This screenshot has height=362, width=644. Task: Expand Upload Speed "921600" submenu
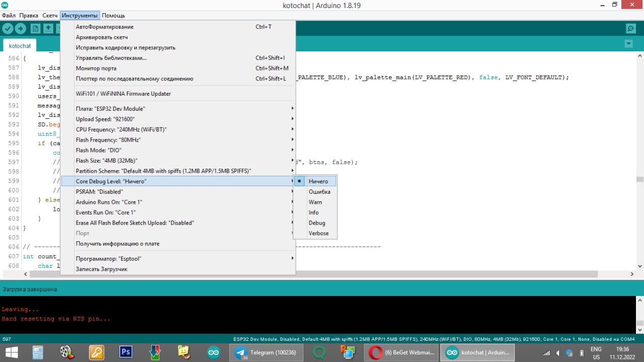(178, 119)
